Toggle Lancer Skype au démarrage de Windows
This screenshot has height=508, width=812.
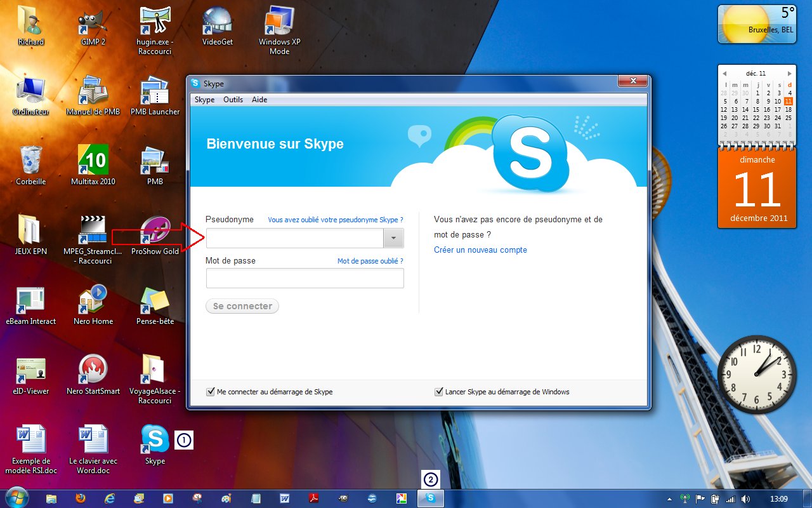[x=438, y=392]
